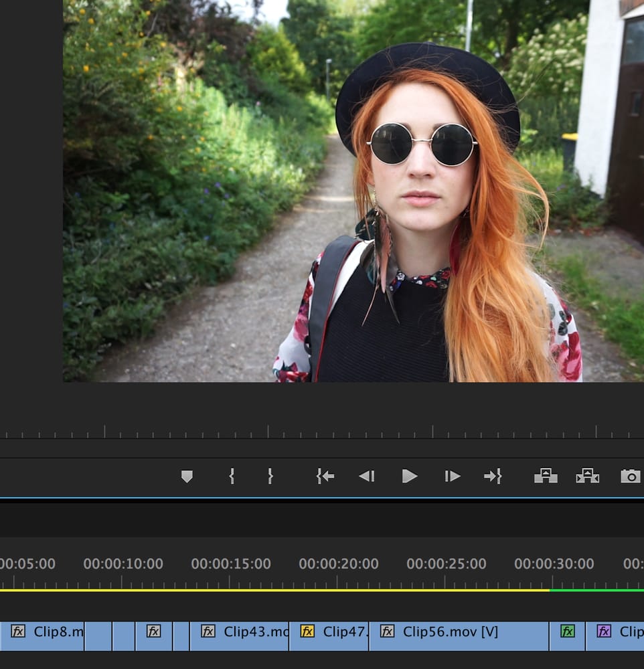Click the Lift button

[x=546, y=476]
